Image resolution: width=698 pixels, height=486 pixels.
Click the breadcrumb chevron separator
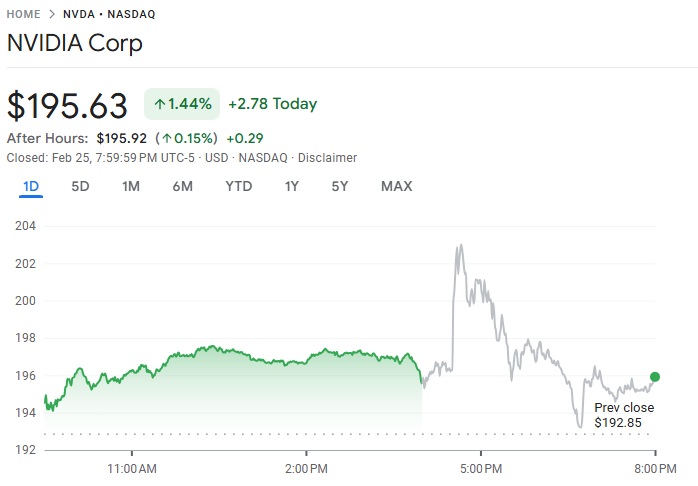[x=52, y=15]
